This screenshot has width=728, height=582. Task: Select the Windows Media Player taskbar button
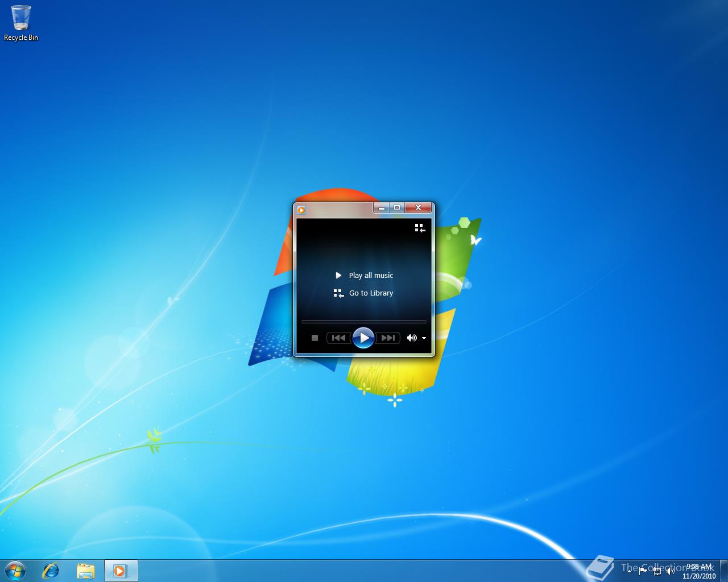click(121, 571)
